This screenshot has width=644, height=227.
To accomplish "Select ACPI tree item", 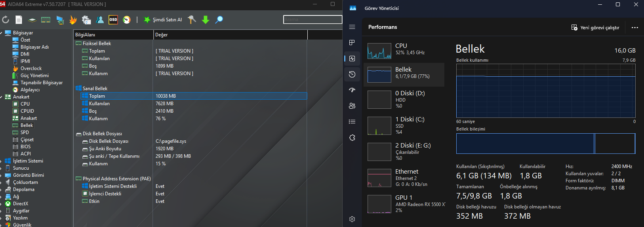I will point(26,154).
